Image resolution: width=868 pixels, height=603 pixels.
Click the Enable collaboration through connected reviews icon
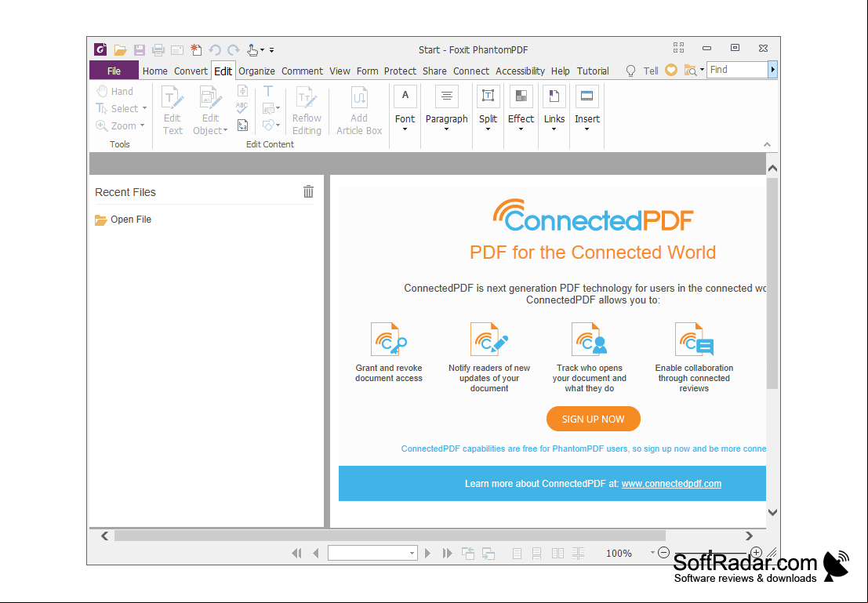click(694, 340)
